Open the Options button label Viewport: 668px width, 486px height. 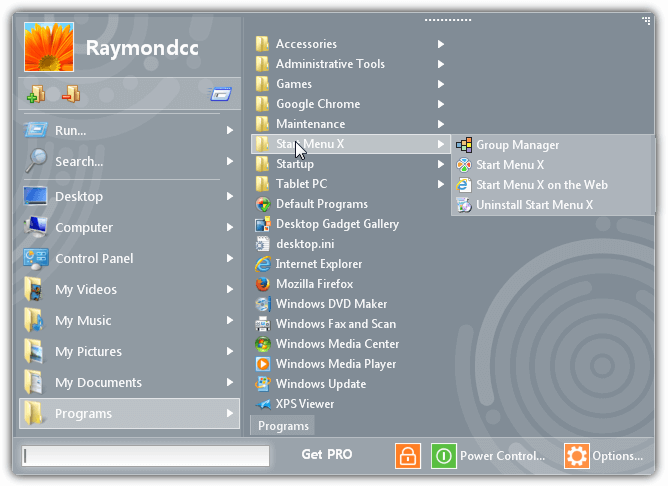(618, 456)
